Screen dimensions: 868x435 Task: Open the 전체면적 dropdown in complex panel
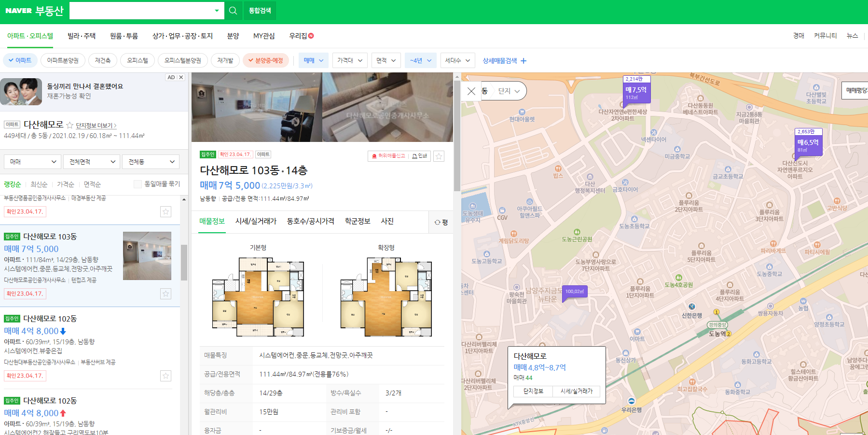coord(92,162)
